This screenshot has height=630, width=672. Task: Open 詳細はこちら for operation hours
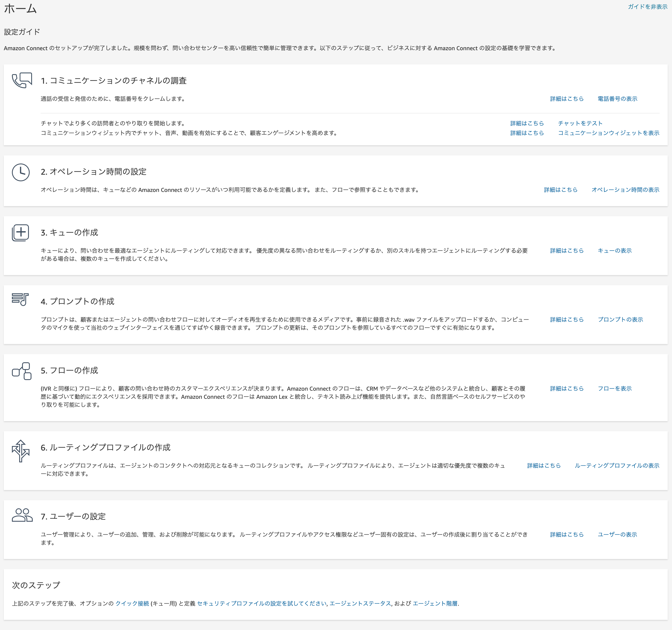click(x=561, y=190)
